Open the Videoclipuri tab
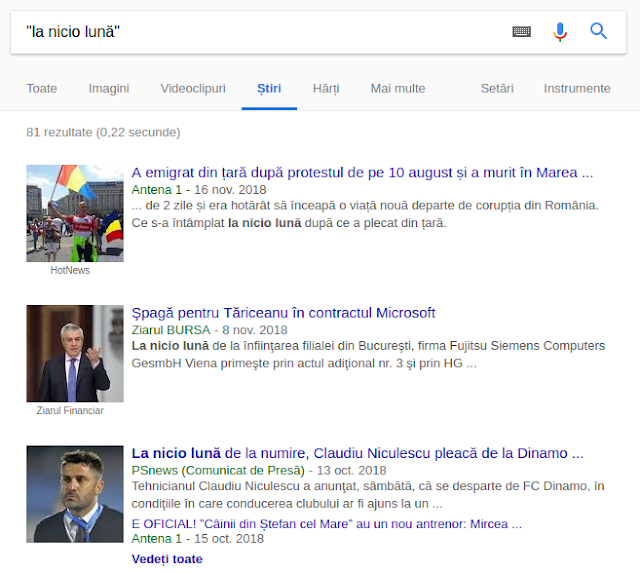This screenshot has width=640, height=574. [x=193, y=89]
